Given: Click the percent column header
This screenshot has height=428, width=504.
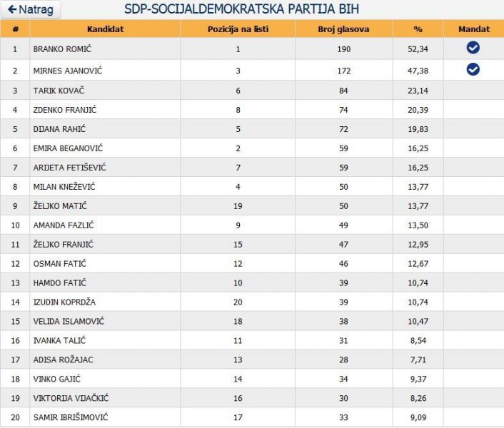Looking at the screenshot, I should (418, 29).
